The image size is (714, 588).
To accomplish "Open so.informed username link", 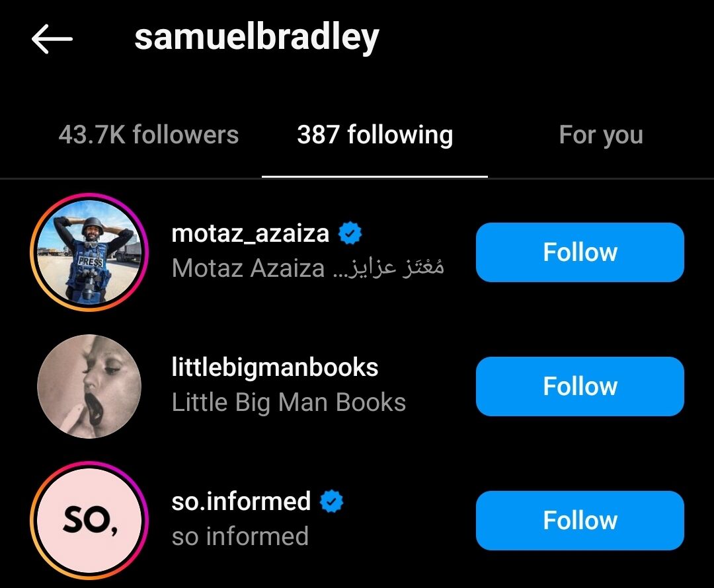I will coord(241,501).
